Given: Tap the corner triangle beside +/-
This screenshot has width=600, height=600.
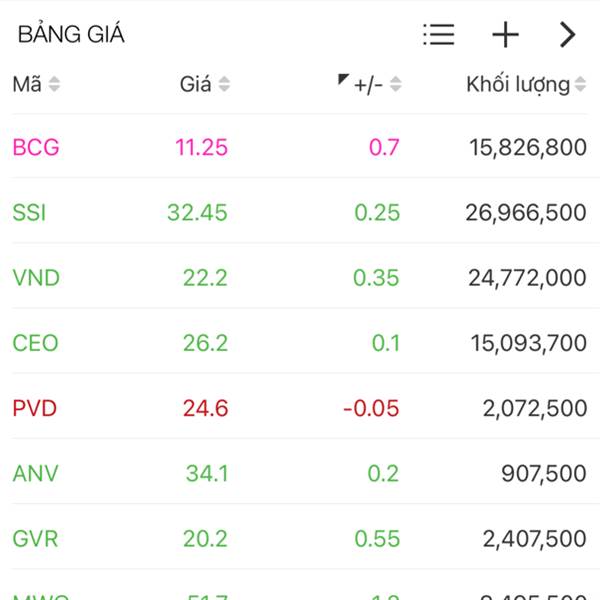Looking at the screenshot, I should tap(343, 79).
